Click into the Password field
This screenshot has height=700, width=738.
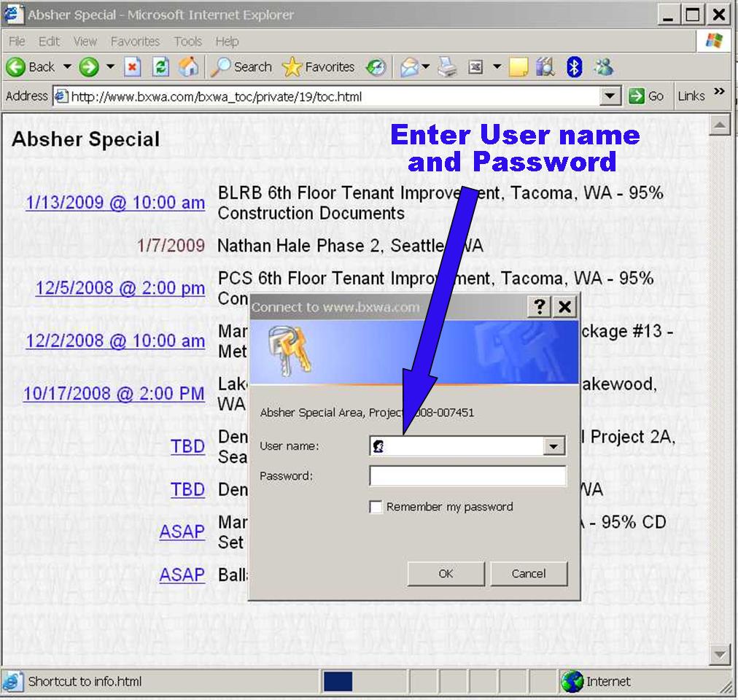[467, 476]
